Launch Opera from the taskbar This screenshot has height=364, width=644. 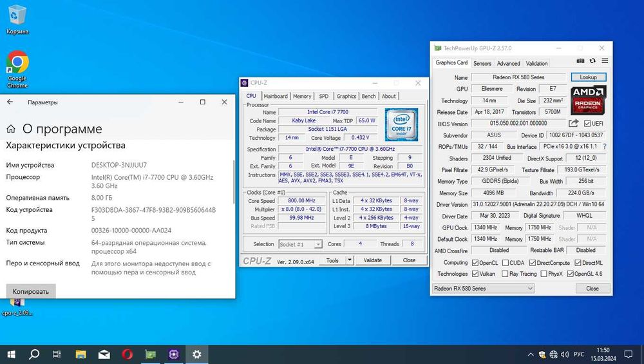coord(128,354)
